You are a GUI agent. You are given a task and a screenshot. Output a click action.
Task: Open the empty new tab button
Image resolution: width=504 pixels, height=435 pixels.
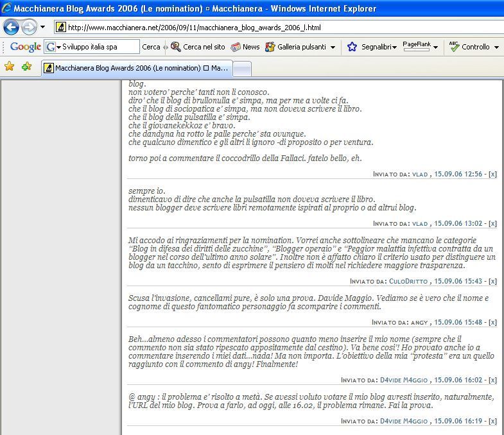pos(242,68)
